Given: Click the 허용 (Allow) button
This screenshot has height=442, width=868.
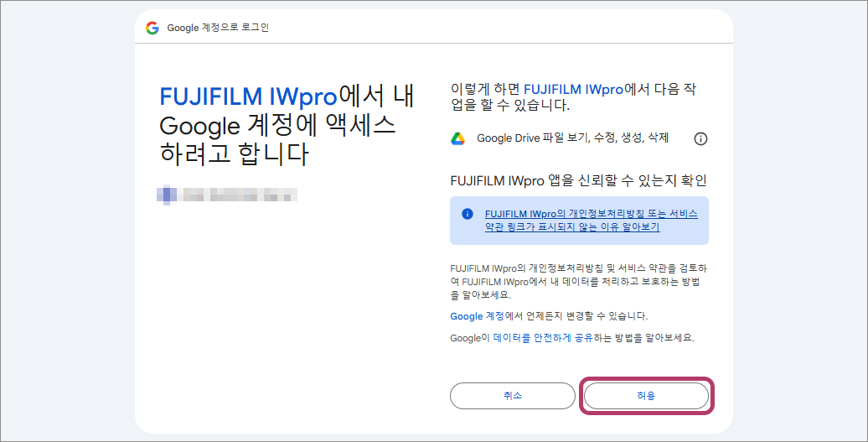Looking at the screenshot, I should (x=646, y=396).
